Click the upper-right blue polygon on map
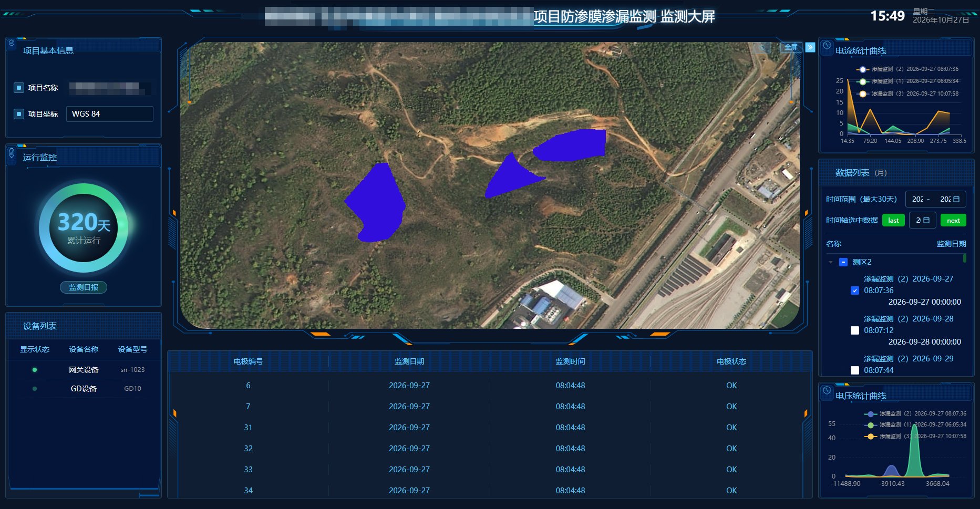Image resolution: width=980 pixels, height=509 pixels. 573,144
